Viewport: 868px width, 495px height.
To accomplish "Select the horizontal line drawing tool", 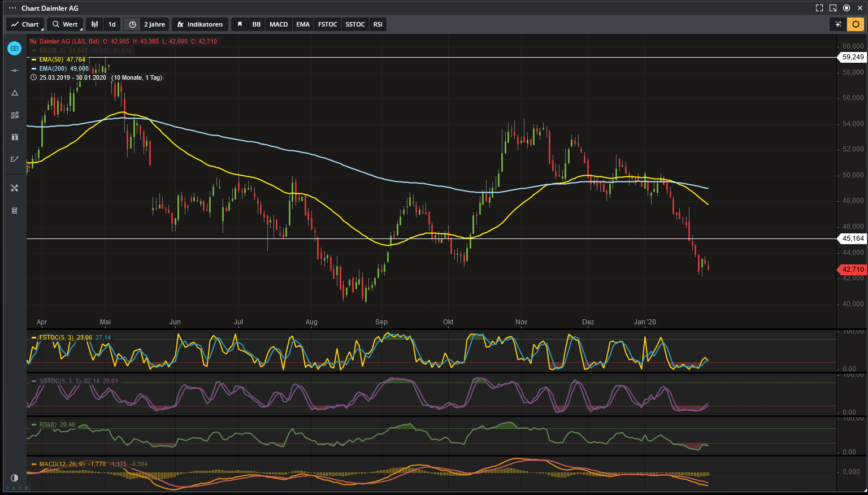I will tap(15, 71).
